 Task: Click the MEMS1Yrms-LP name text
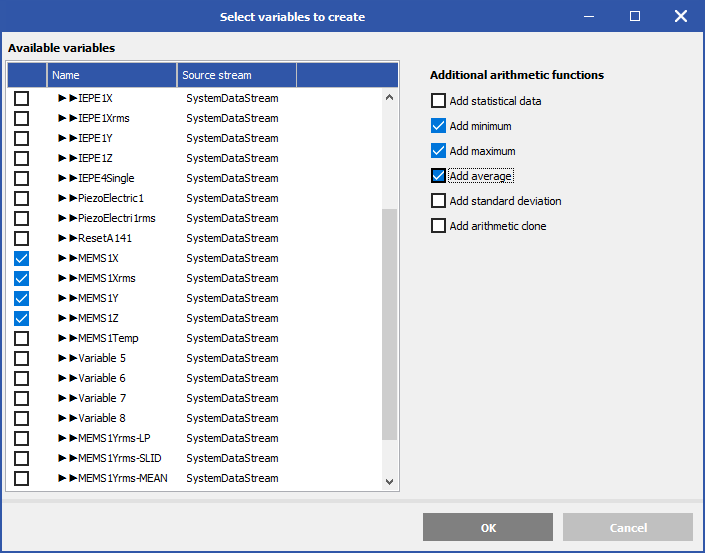pos(114,438)
